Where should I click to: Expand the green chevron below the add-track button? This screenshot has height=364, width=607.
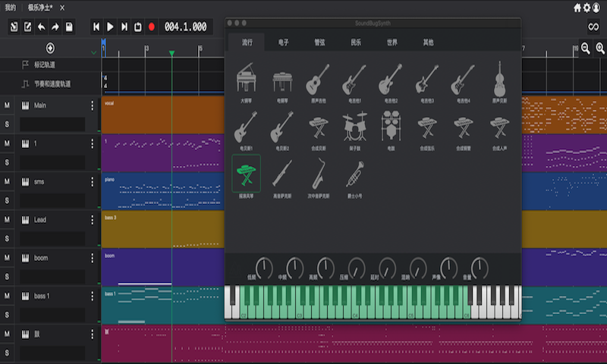pyautogui.click(x=94, y=53)
